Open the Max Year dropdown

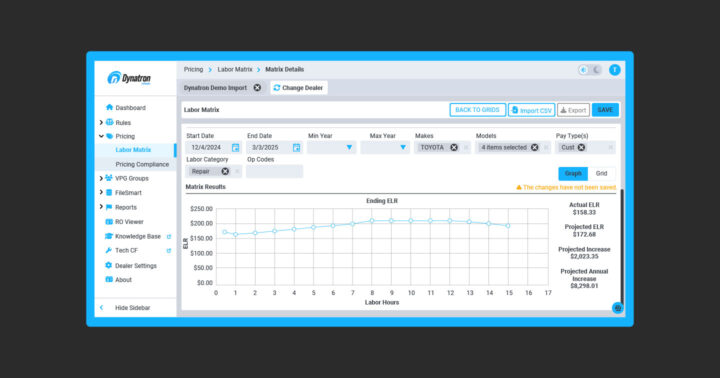pyautogui.click(x=385, y=147)
